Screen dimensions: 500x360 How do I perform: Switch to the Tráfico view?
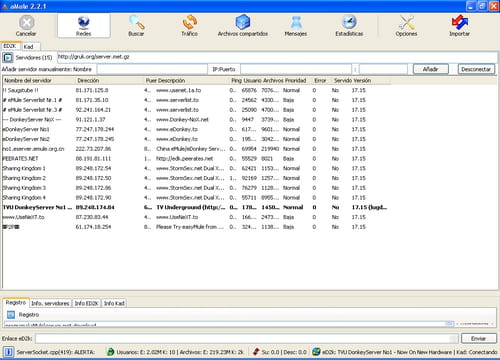189,26
